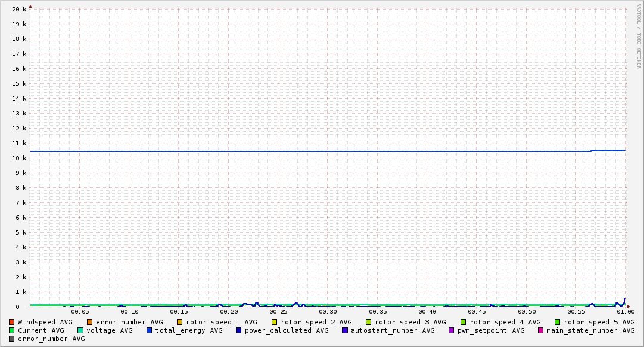Select the rotor speed 3 AVG color box
This screenshot has width=644, height=347.
click(369, 322)
